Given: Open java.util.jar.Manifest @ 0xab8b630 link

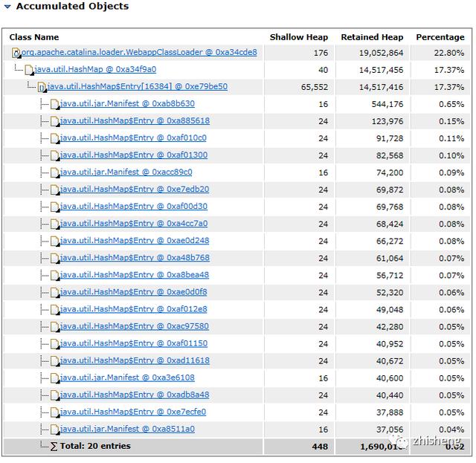Looking at the screenshot, I should (127, 103).
